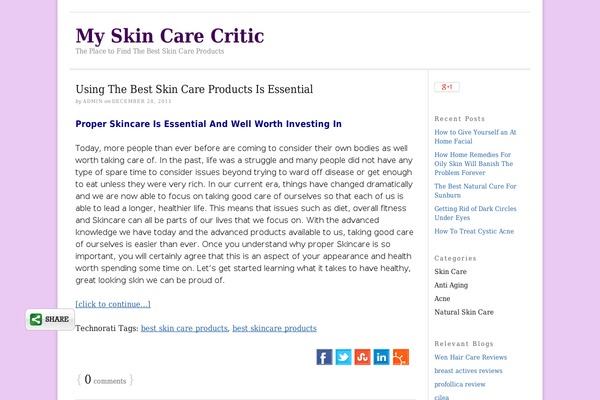The width and height of the screenshot is (600, 400).
Task: Visit the Wen Hair Care Reviews blog
Action: (x=476, y=357)
